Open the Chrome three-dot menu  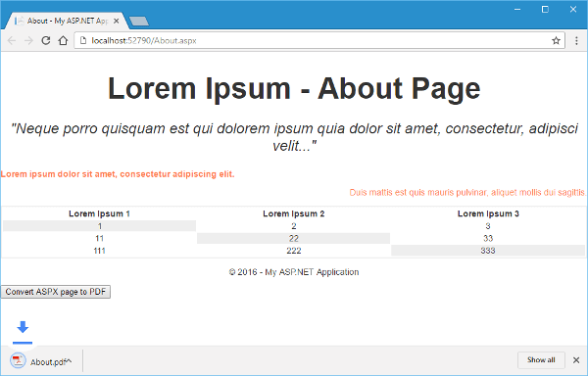click(577, 40)
